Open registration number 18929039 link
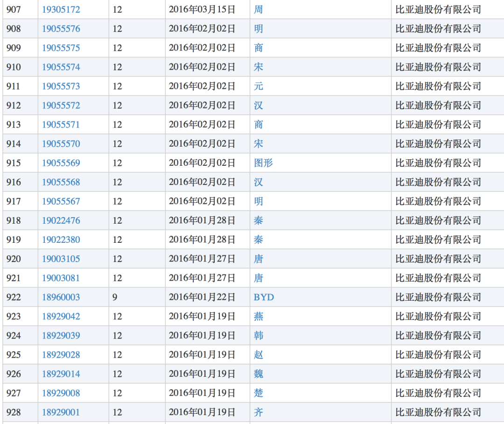 [x=61, y=335]
